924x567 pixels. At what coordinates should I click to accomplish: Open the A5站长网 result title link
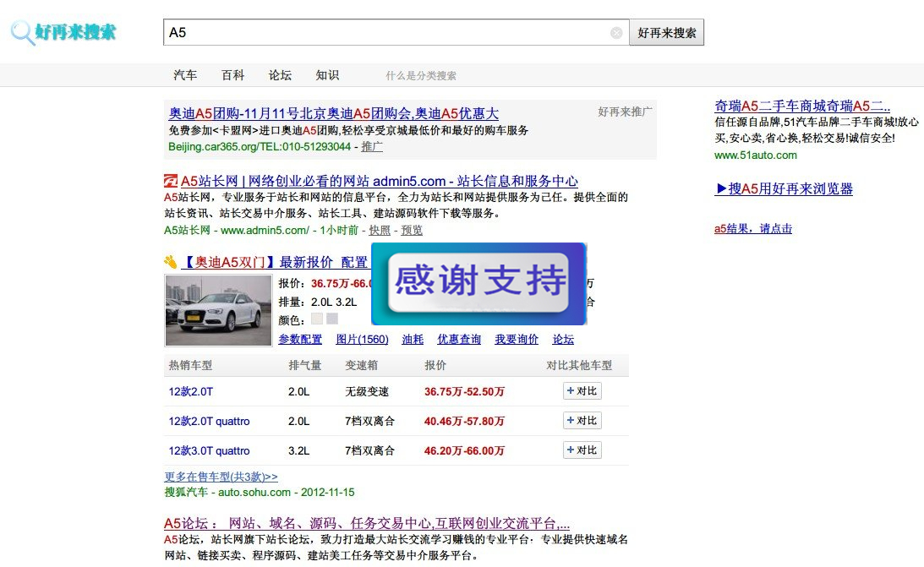pyautogui.click(x=380, y=181)
